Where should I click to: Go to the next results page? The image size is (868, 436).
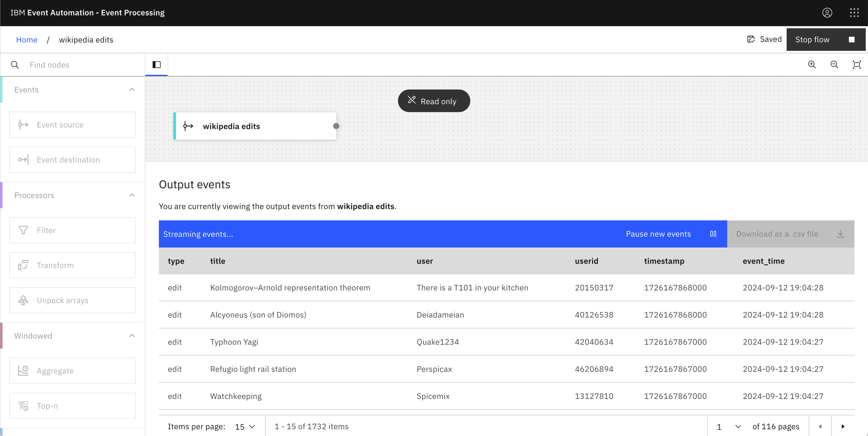tap(843, 427)
